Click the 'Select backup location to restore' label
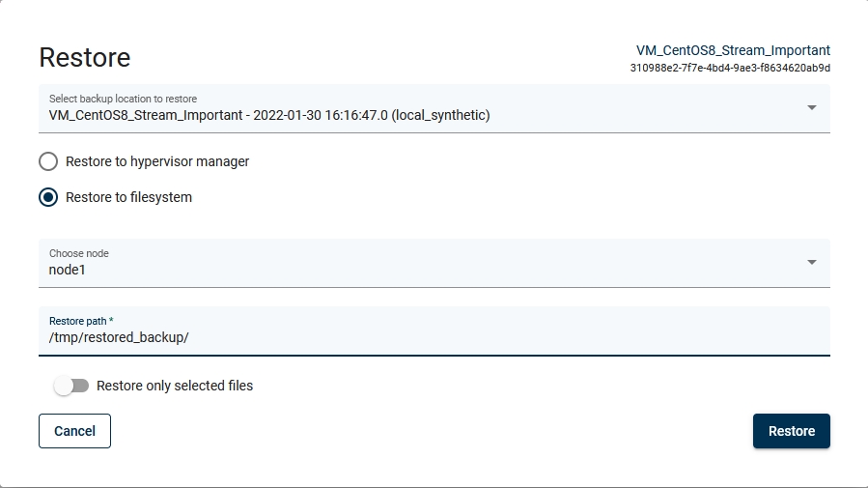 (123, 99)
